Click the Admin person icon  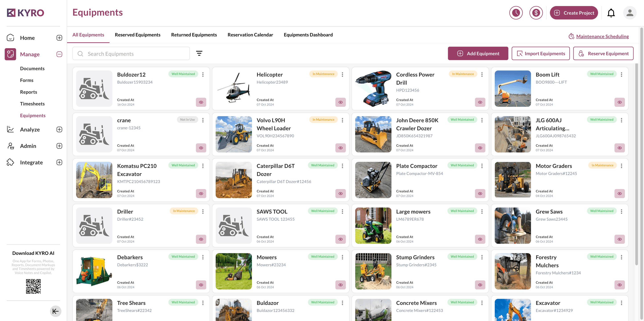click(x=10, y=146)
